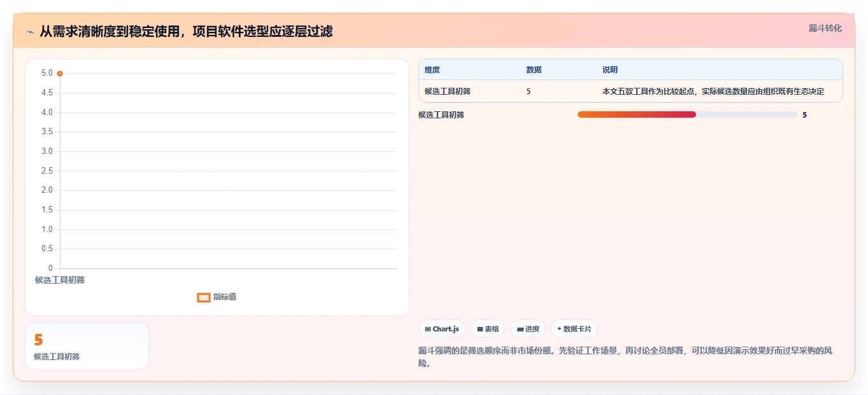Select the 进度 chip
The height and width of the screenshot is (395, 868).
coord(528,329)
